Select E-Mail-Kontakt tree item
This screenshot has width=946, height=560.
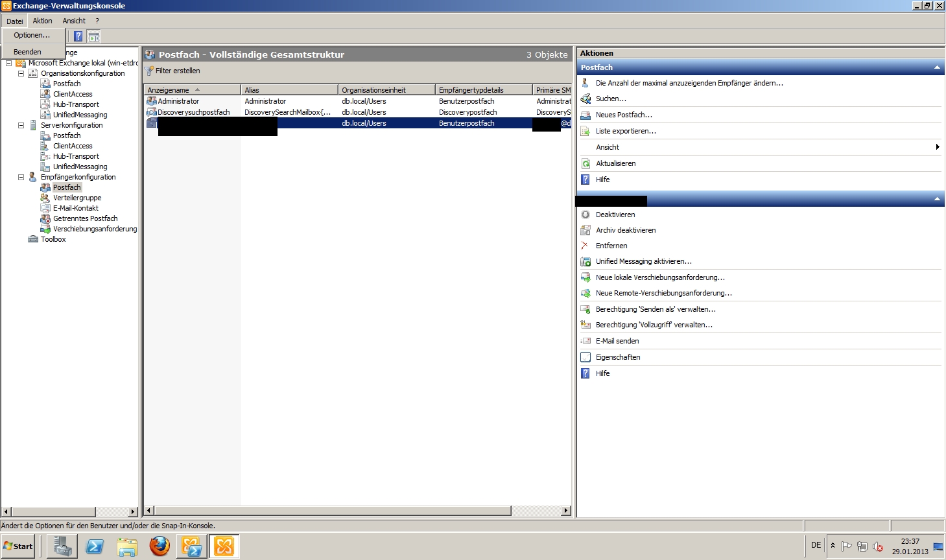[76, 208]
